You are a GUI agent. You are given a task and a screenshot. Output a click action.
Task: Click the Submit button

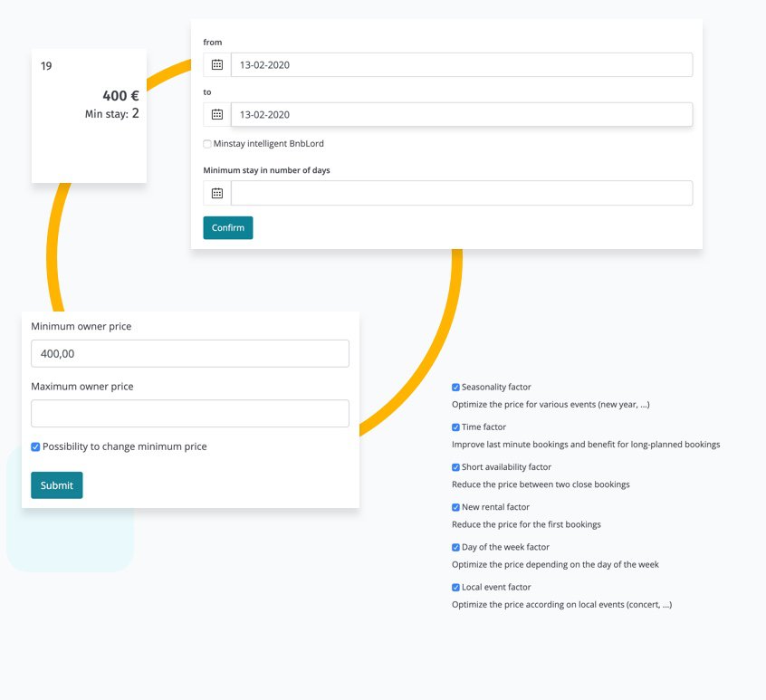click(57, 485)
